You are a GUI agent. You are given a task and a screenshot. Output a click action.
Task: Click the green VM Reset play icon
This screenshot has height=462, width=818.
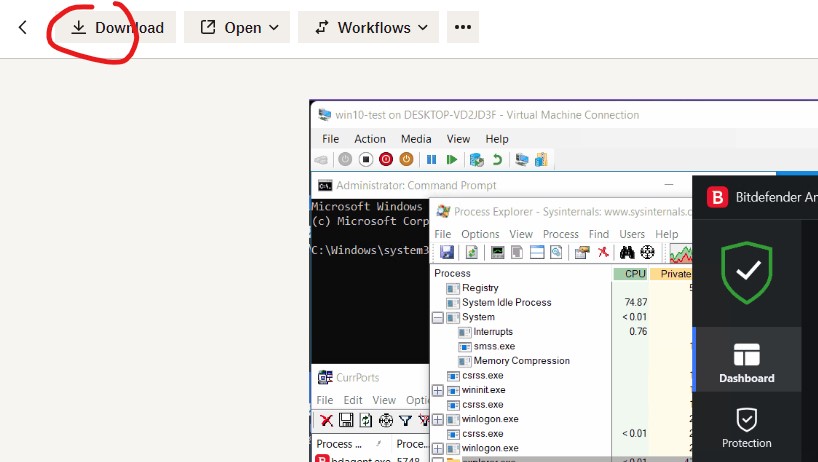point(452,160)
